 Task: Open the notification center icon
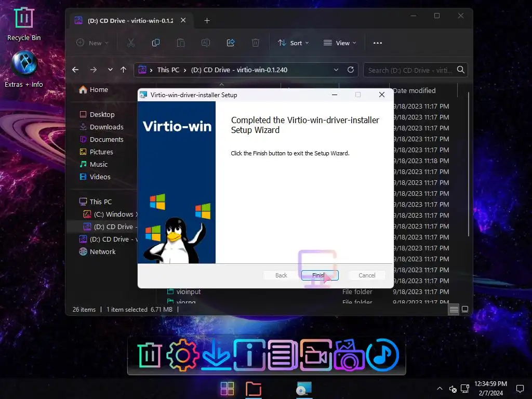(x=520, y=389)
